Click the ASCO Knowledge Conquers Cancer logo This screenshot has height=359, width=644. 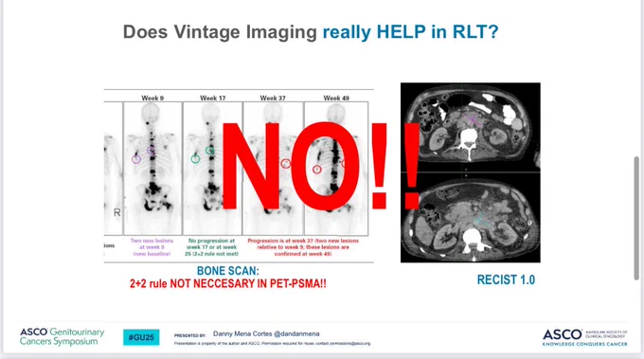[x=585, y=337]
